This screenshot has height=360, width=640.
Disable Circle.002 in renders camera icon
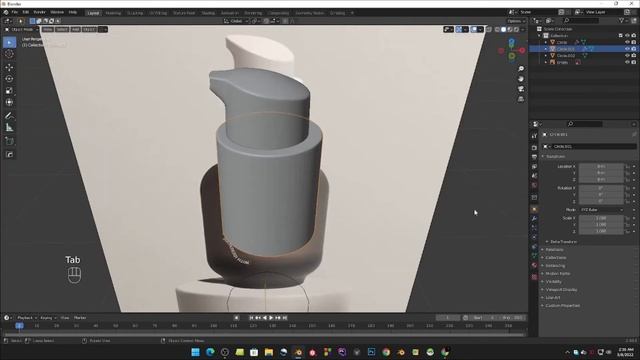(634, 56)
